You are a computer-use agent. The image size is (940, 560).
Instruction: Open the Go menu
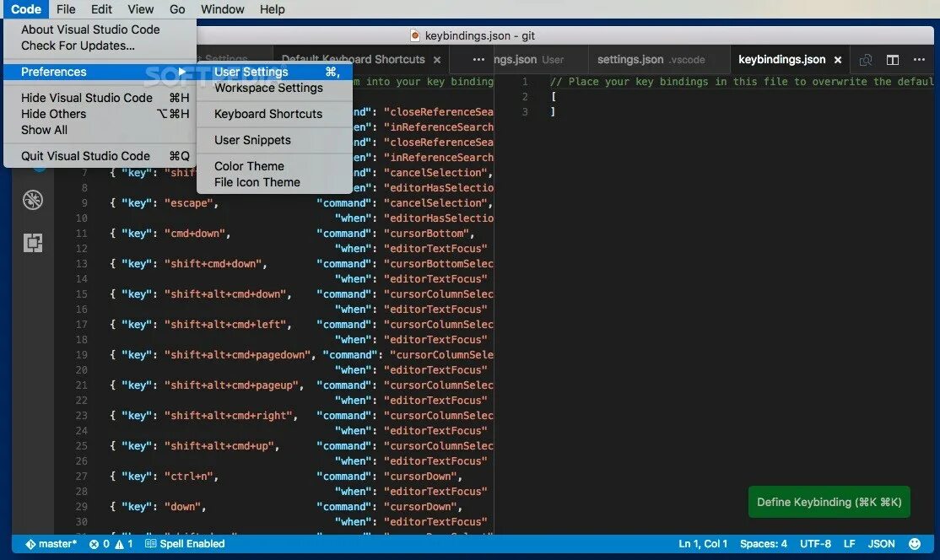[177, 9]
